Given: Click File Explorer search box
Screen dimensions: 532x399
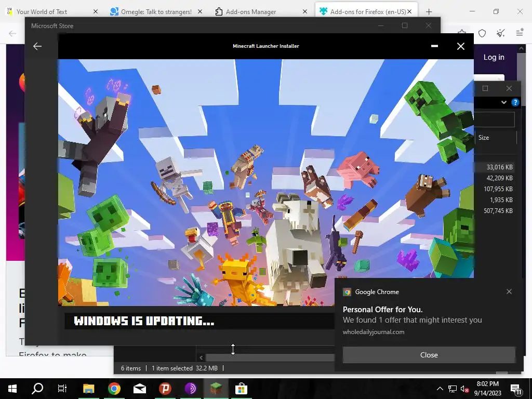Looking at the screenshot, I should click(x=495, y=119).
